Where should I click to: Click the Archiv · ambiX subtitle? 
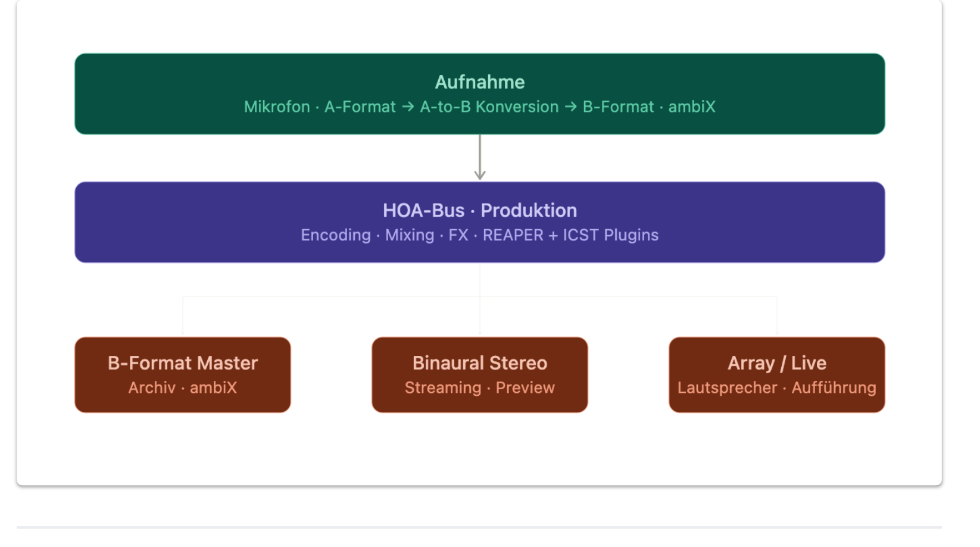183,388
